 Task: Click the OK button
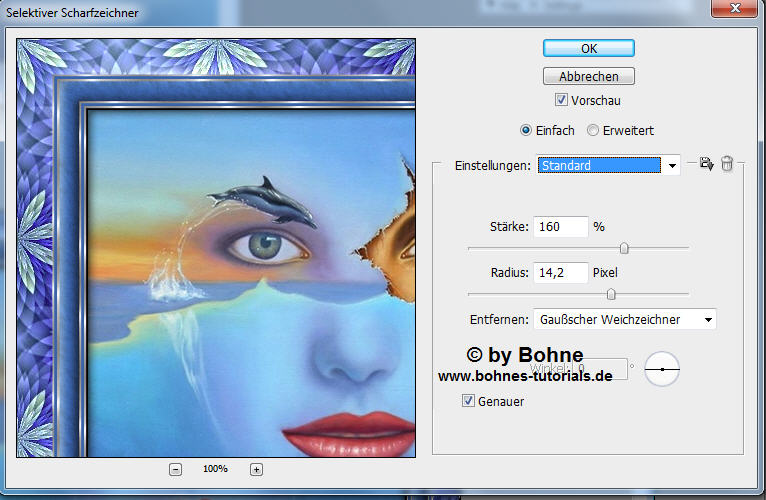(589, 48)
